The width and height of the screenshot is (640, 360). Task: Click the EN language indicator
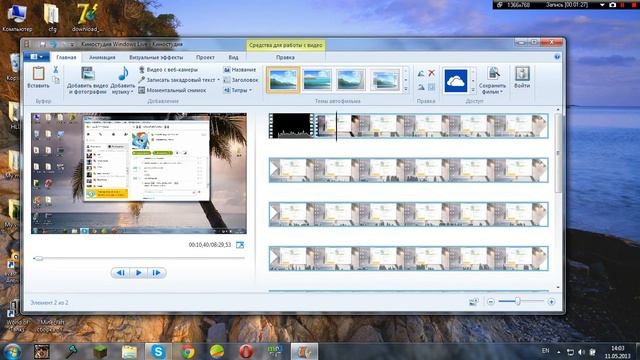tap(545, 351)
